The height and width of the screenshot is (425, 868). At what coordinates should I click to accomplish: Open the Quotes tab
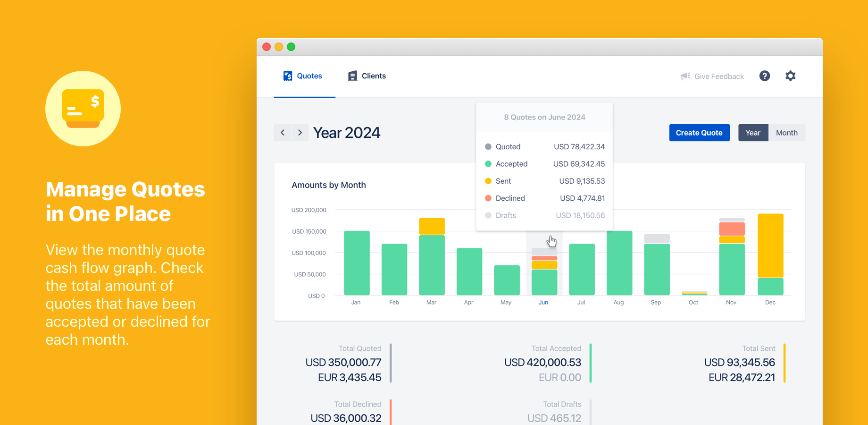click(304, 76)
